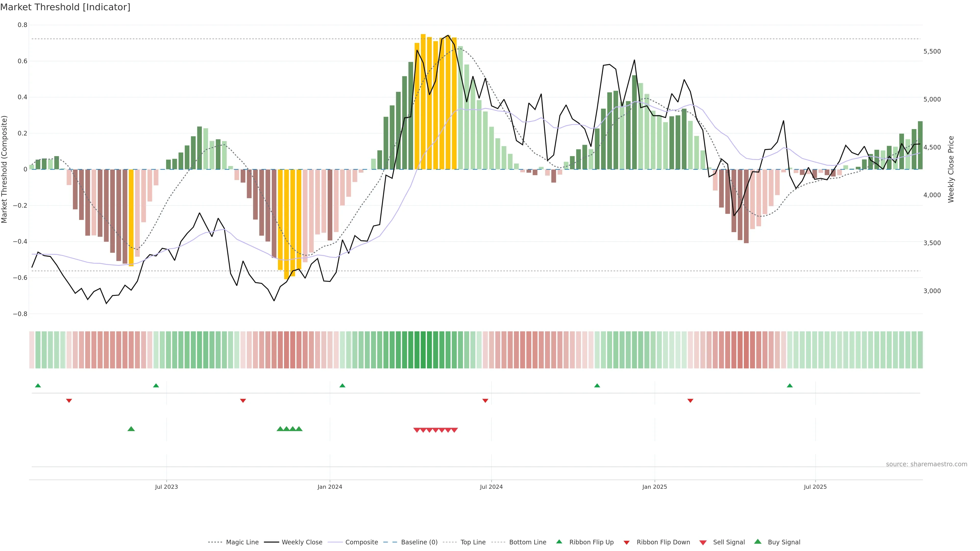Viewport: 980px width, 551px height.
Task: Click first ribbon flip up marker
Action: (x=38, y=386)
